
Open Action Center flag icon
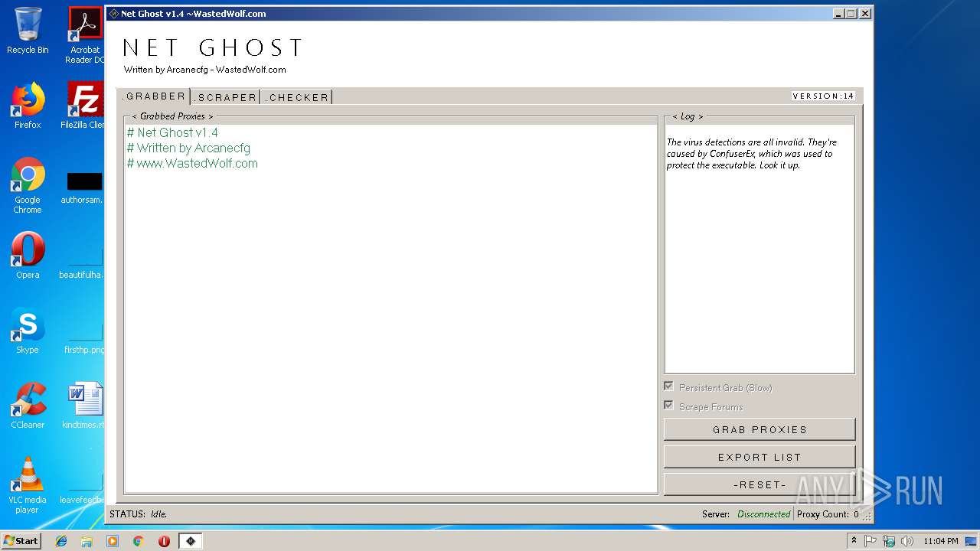coord(871,541)
